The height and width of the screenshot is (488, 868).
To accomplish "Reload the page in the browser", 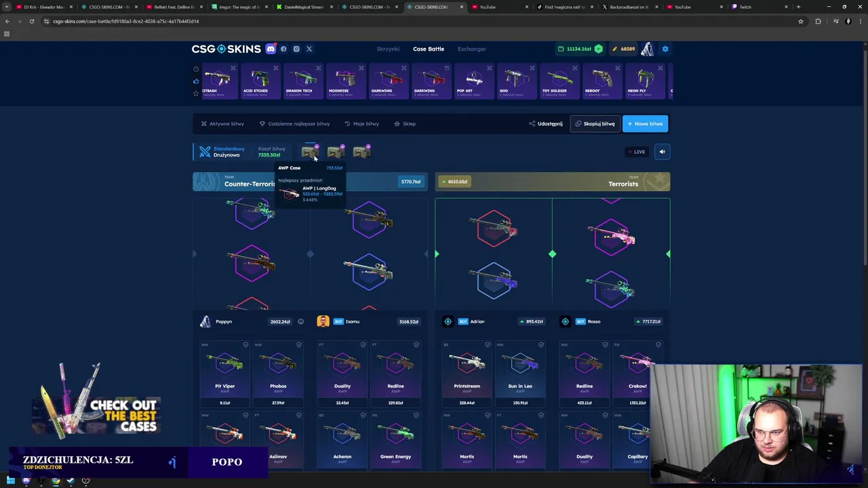I will tap(31, 21).
